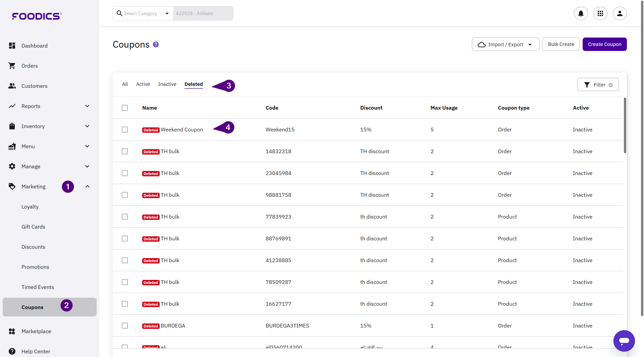This screenshot has height=357, width=644.
Task: Click the Create Coupon button
Action: (x=604, y=44)
